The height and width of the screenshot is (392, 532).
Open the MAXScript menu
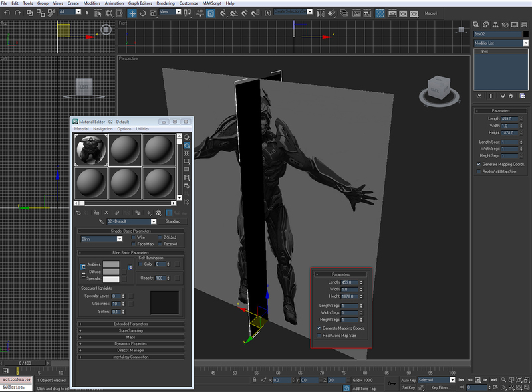[x=212, y=3]
